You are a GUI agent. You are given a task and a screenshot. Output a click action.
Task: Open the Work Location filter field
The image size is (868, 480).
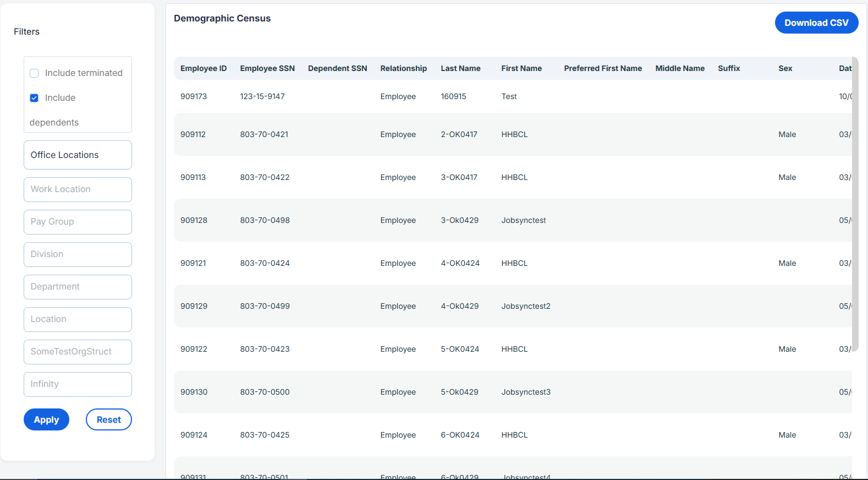pyautogui.click(x=78, y=189)
